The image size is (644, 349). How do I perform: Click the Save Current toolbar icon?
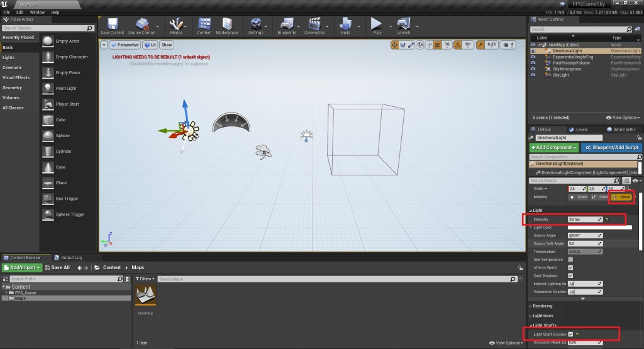point(112,25)
